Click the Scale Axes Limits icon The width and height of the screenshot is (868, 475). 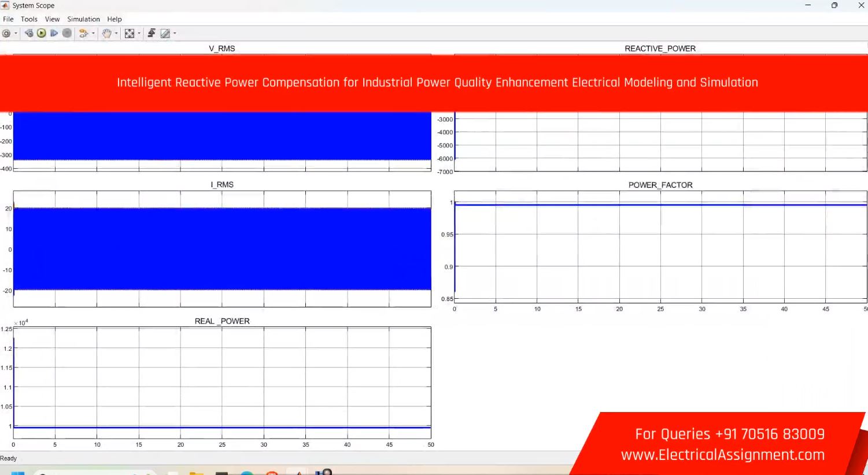(x=130, y=34)
